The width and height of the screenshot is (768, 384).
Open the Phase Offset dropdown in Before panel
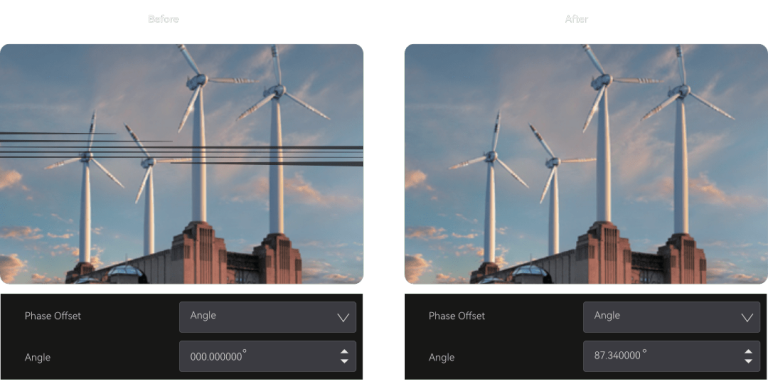[x=267, y=317]
